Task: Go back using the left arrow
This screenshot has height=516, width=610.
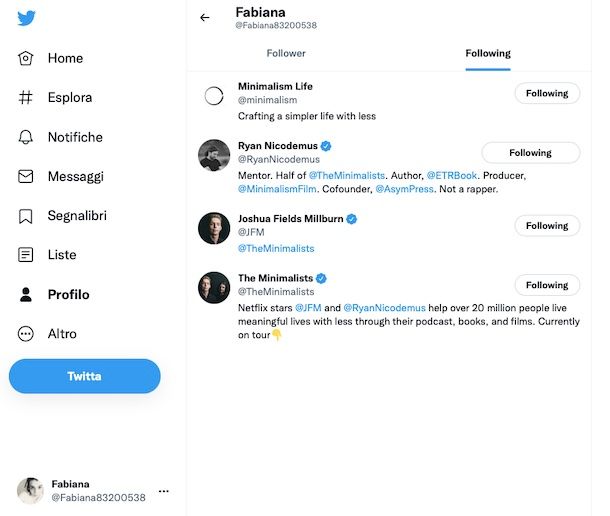Action: (x=205, y=18)
